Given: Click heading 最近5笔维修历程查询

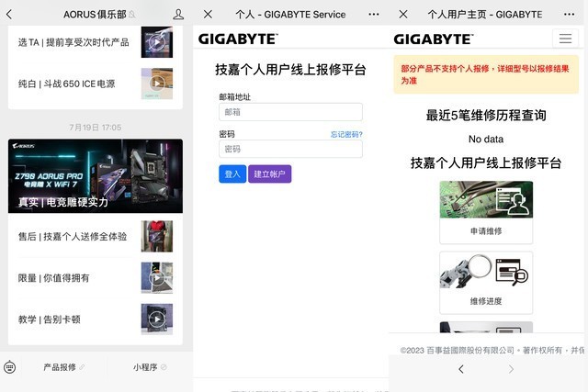Looking at the screenshot, I should (486, 115).
